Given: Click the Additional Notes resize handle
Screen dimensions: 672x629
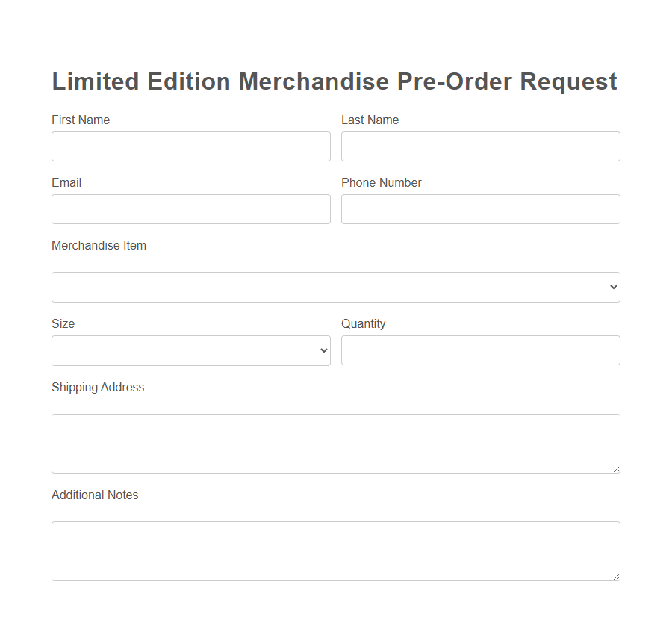Looking at the screenshot, I should pyautogui.click(x=617, y=577).
